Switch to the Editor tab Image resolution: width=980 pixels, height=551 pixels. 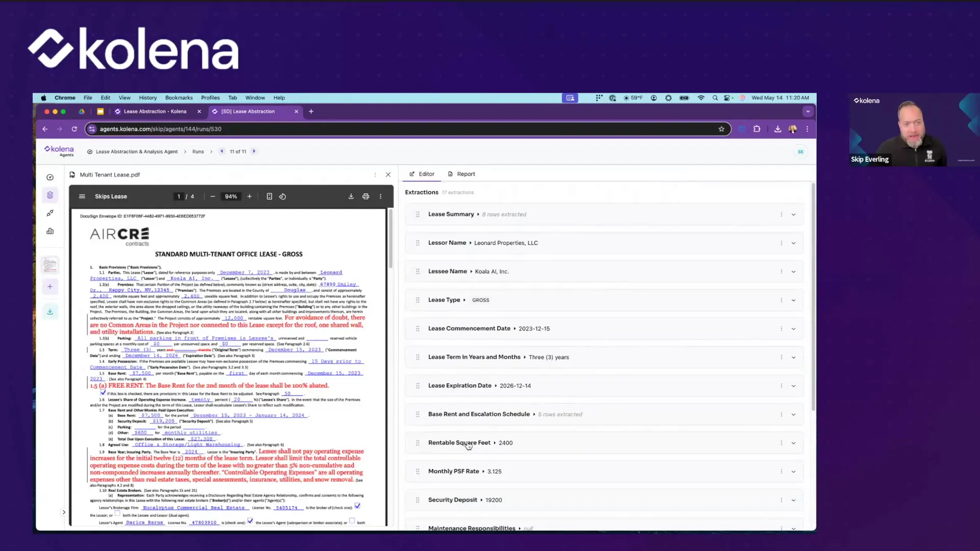point(422,174)
